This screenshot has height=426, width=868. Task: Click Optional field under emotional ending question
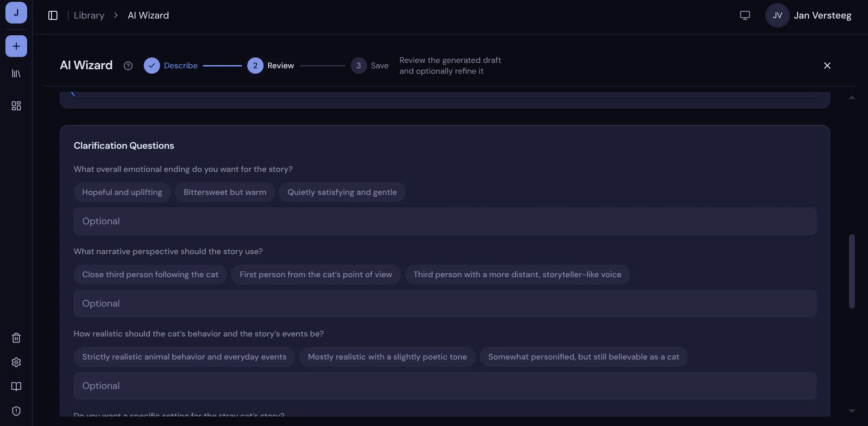tap(445, 221)
